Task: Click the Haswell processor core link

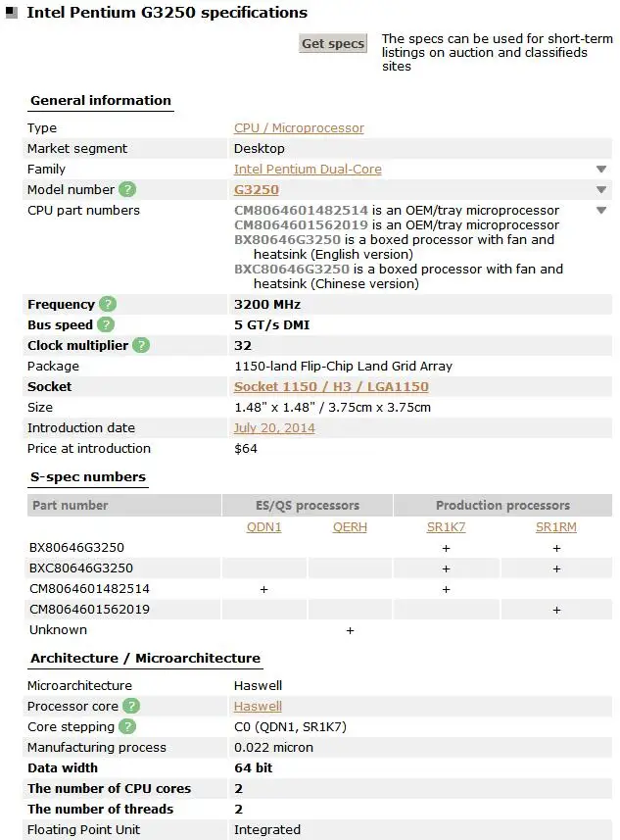Action: [x=258, y=706]
